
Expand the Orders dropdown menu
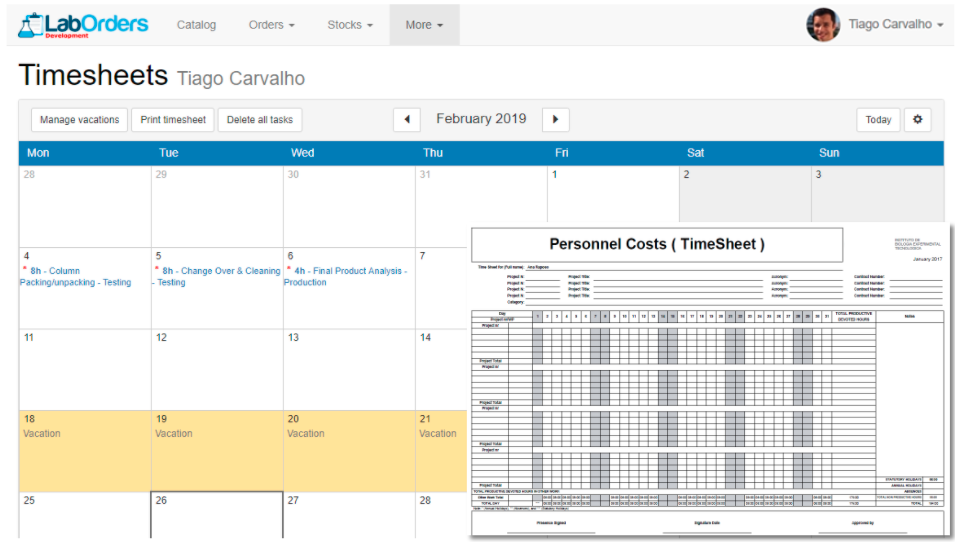pyautogui.click(x=271, y=25)
